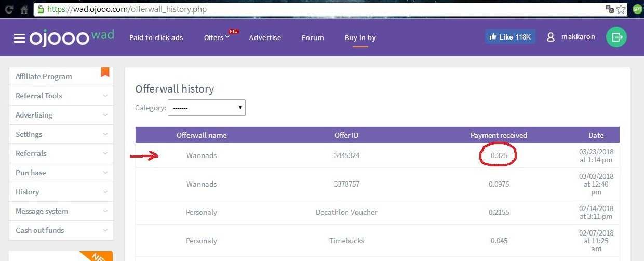
Task: Click the Payment received column header
Action: tap(499, 135)
